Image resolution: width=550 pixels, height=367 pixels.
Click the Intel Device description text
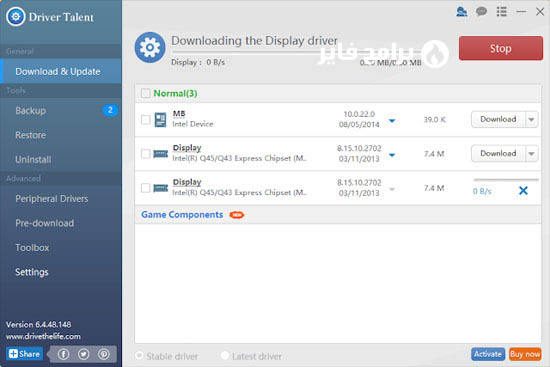193,124
